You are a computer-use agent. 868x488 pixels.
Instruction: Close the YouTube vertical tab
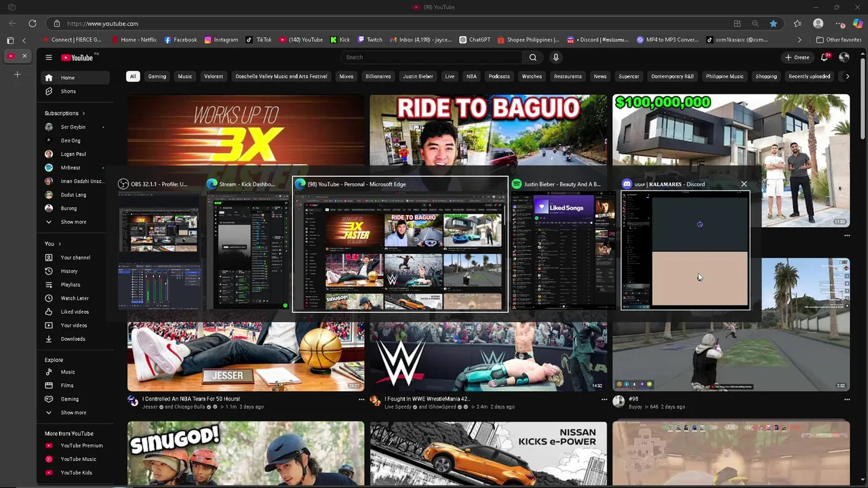point(24,56)
